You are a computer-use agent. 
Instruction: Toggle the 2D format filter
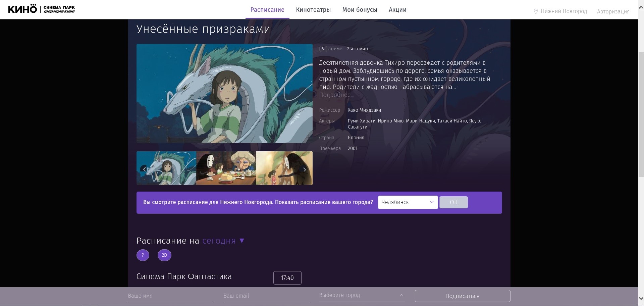point(164,255)
